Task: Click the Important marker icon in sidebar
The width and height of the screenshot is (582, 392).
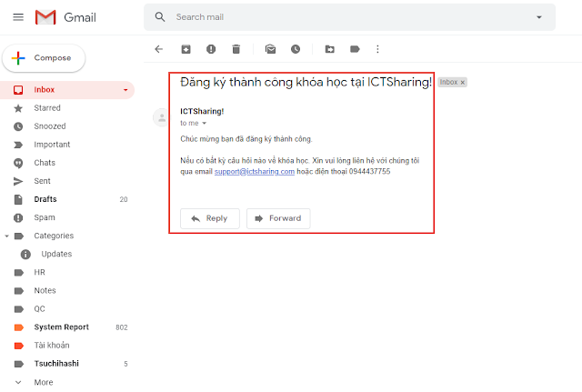Action: 18,145
